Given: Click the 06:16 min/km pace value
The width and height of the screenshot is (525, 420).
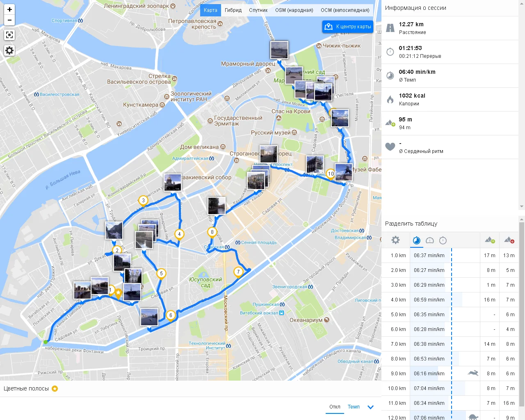Looking at the screenshot, I should point(429,374).
